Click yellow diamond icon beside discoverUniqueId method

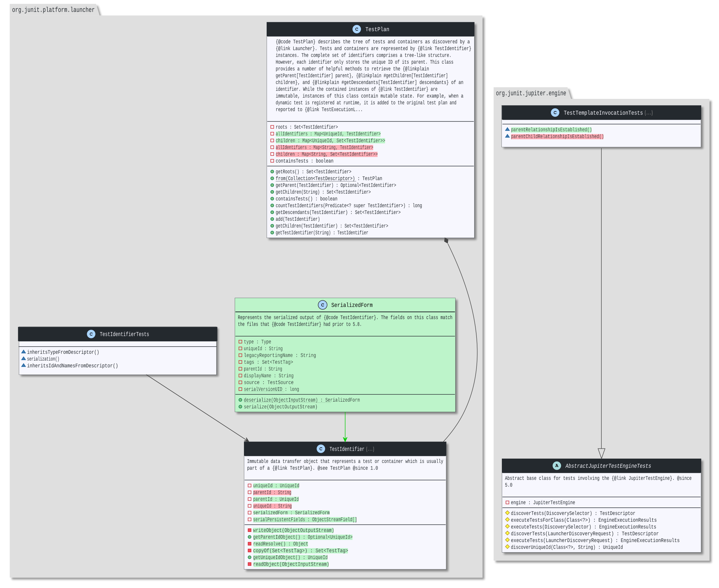[507, 547]
